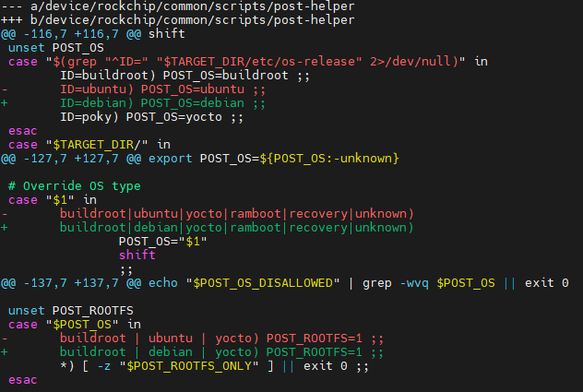Viewport: 583px width, 392px height.
Task: Click '${POST_OS:-unknown}' in the hunk header
Action: click(329, 159)
